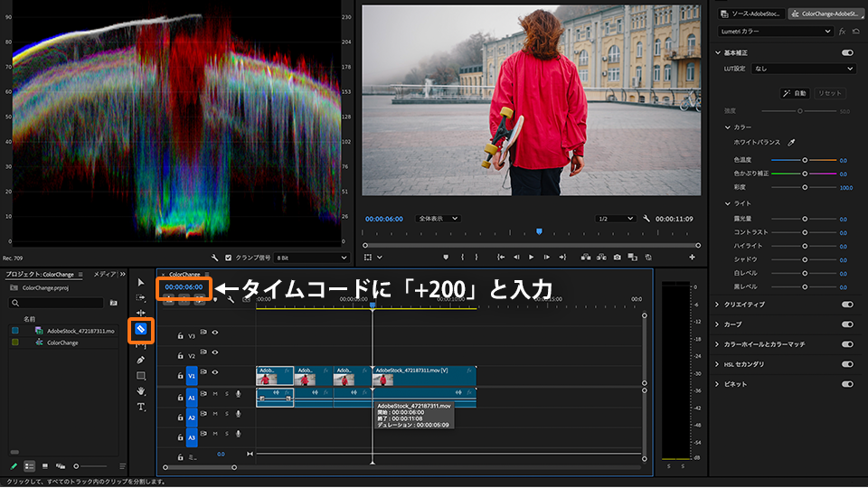Open the Program Monitor wrench settings
Screen dimensions: 868x488
(646, 219)
